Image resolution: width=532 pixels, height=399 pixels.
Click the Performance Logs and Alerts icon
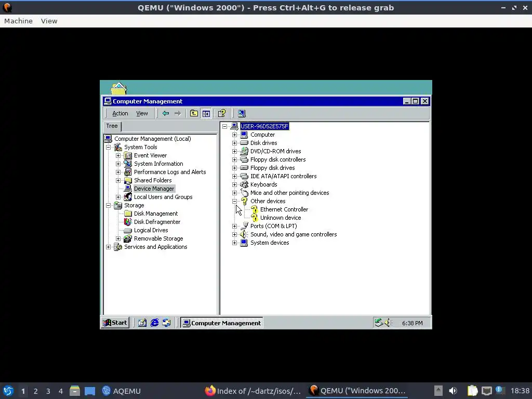coord(128,172)
